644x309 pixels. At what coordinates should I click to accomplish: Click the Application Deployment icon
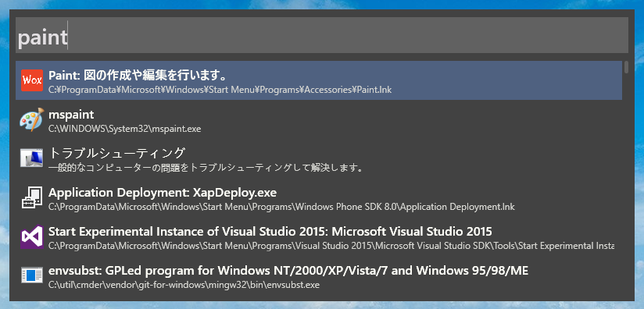(x=31, y=197)
